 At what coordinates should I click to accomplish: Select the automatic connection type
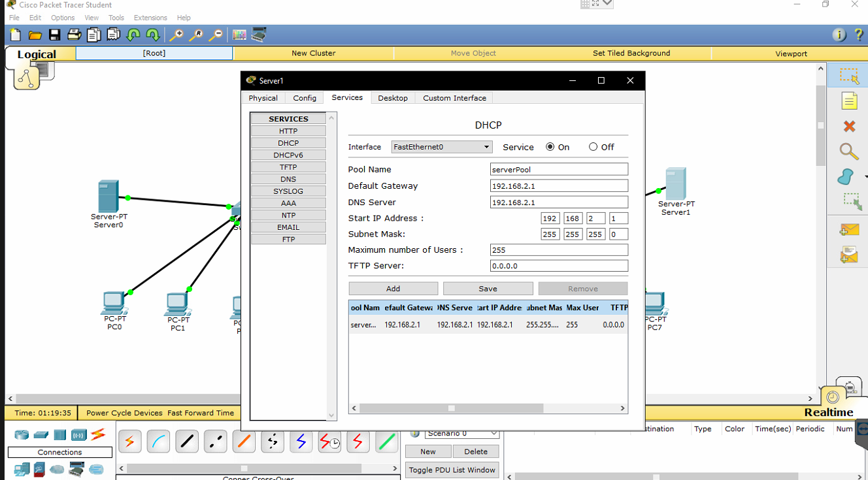pos(130,441)
